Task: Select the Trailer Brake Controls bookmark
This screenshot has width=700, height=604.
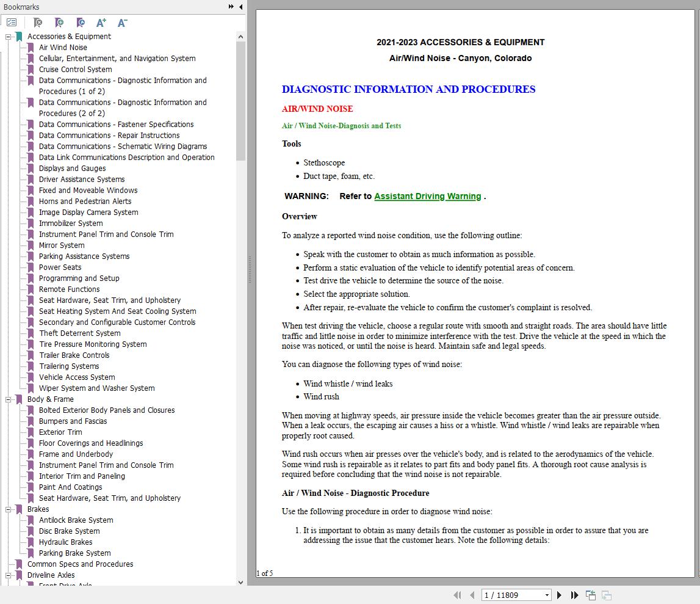Action: (74, 355)
